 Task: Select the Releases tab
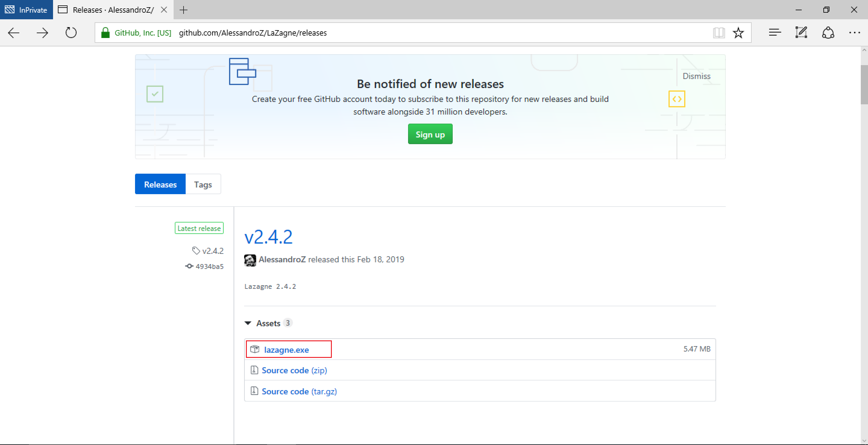coord(160,184)
